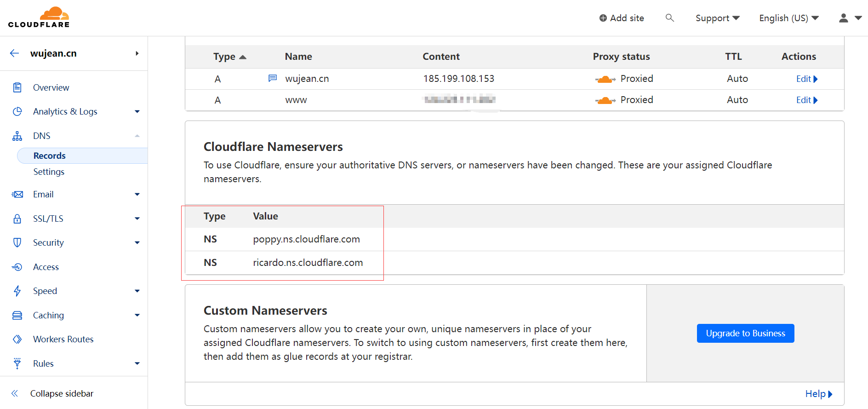Click the Cloudflare Nameservers heading

pos(273,147)
